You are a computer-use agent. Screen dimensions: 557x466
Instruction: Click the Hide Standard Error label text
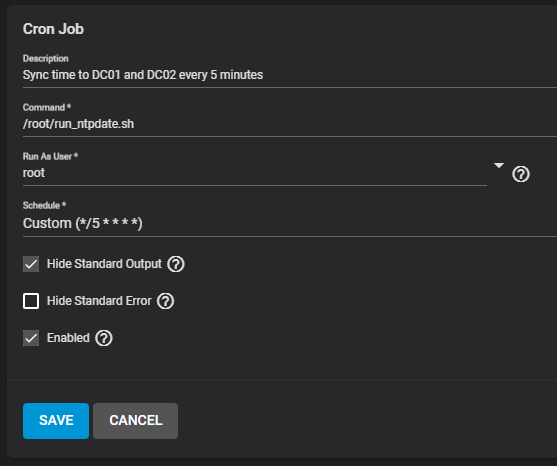99,301
